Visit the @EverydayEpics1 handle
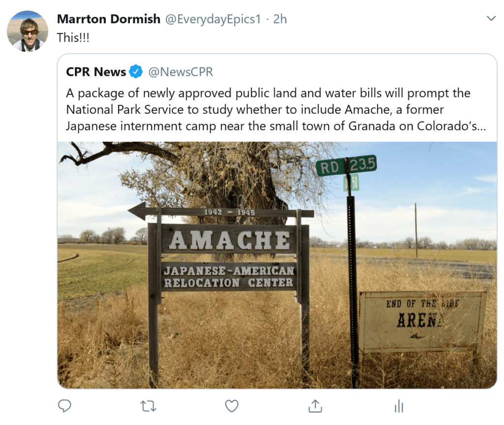Screen dimensions: 504x425 [x=213, y=19]
